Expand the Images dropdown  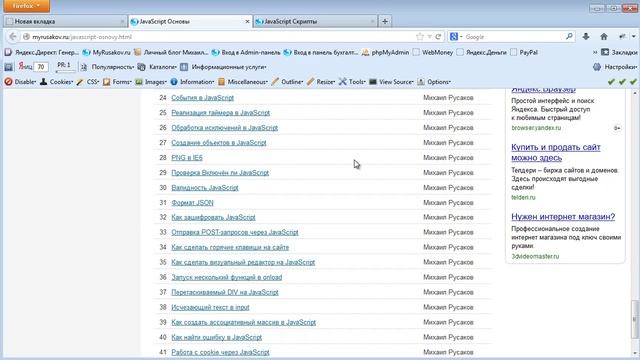(x=151, y=82)
